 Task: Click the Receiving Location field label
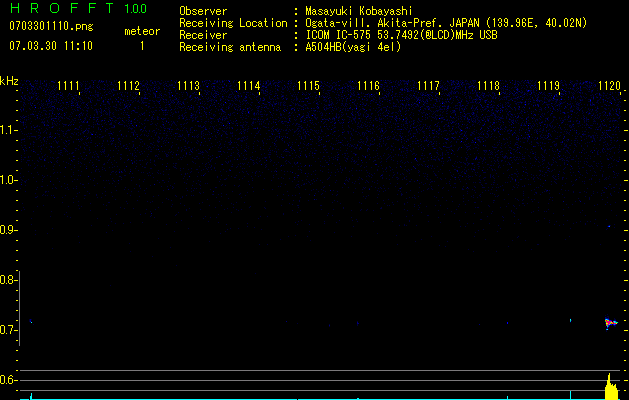click(x=233, y=23)
